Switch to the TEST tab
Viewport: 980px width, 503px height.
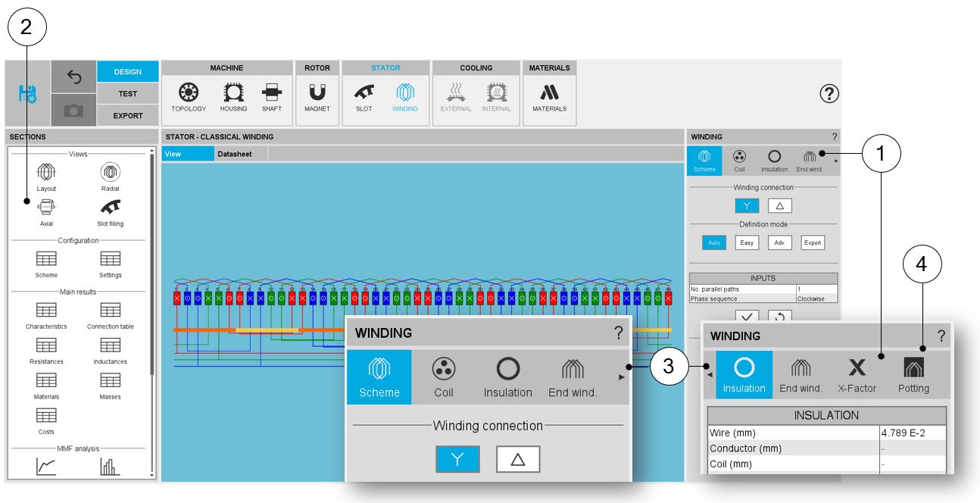(x=127, y=94)
